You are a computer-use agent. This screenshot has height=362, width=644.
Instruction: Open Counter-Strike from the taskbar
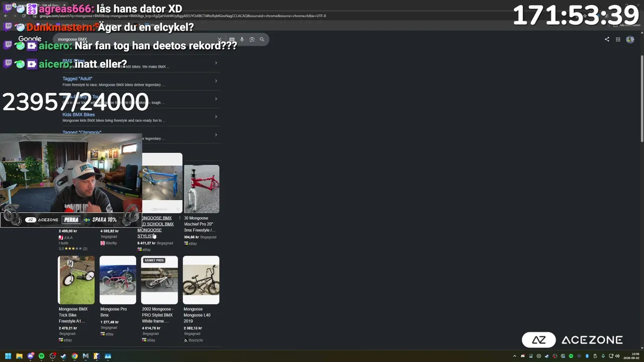97,356
